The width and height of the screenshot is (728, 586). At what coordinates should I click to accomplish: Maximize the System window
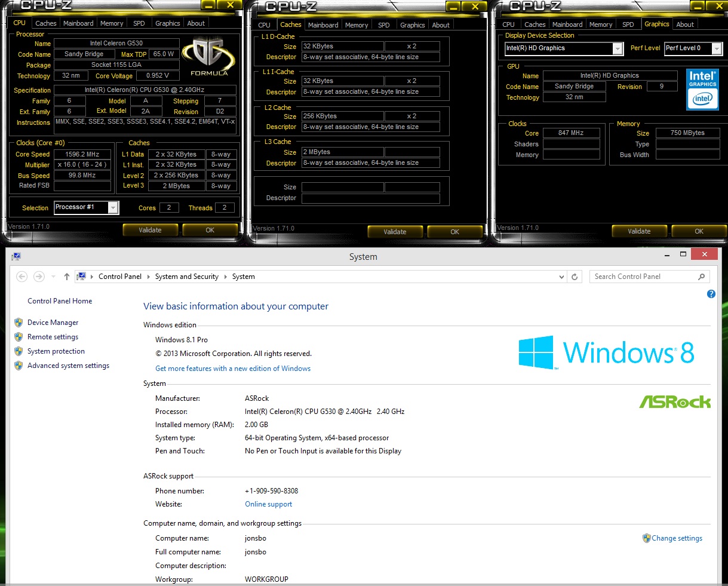(683, 254)
